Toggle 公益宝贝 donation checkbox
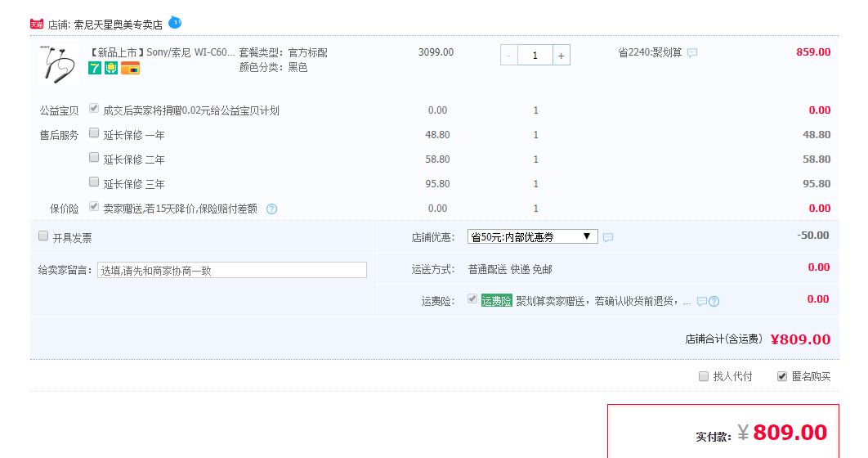 click(x=94, y=109)
